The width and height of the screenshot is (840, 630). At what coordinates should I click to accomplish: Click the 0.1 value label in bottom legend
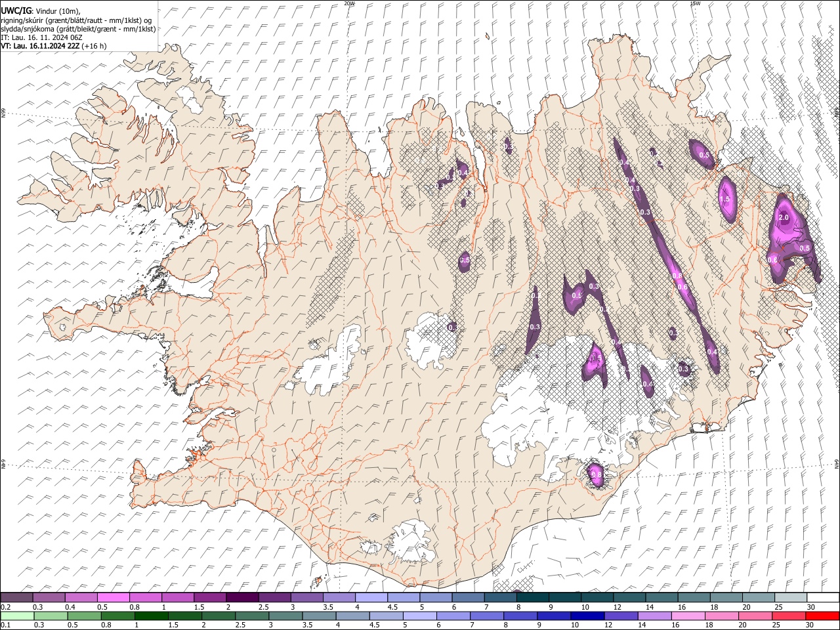click(5, 625)
